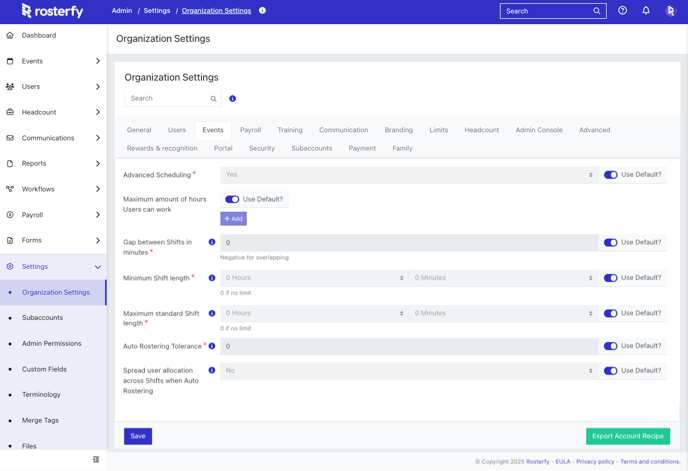Click the Events calendar icon in sidebar
The height and width of the screenshot is (471, 688).
pos(10,61)
